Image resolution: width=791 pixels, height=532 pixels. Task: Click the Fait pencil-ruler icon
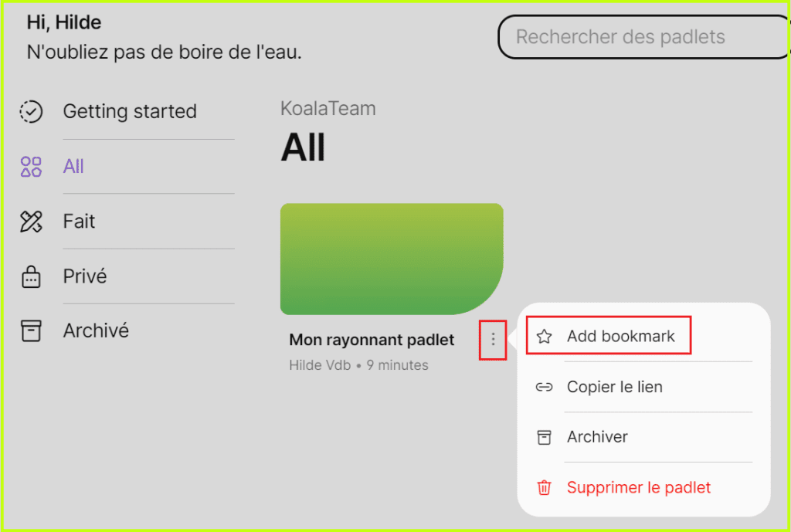click(x=31, y=222)
